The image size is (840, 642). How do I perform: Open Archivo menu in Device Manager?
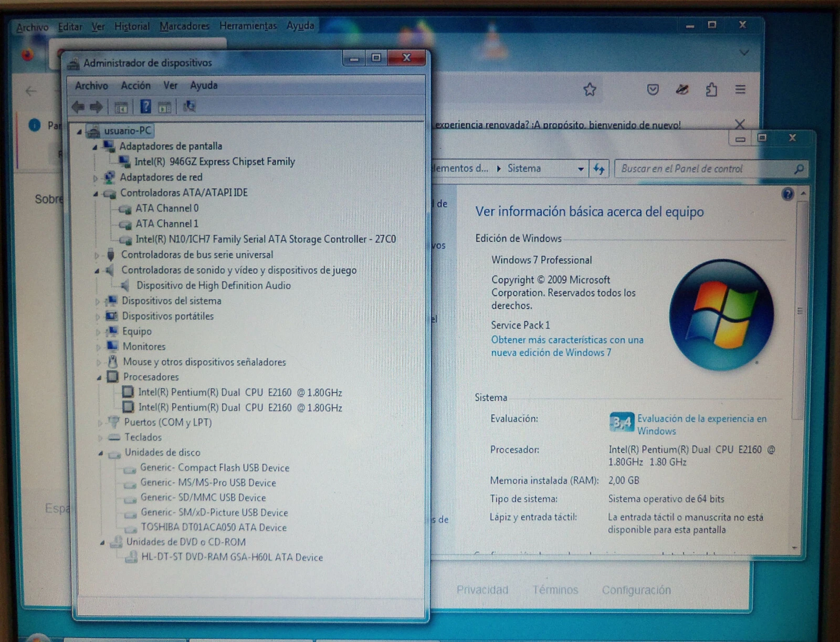(x=91, y=86)
